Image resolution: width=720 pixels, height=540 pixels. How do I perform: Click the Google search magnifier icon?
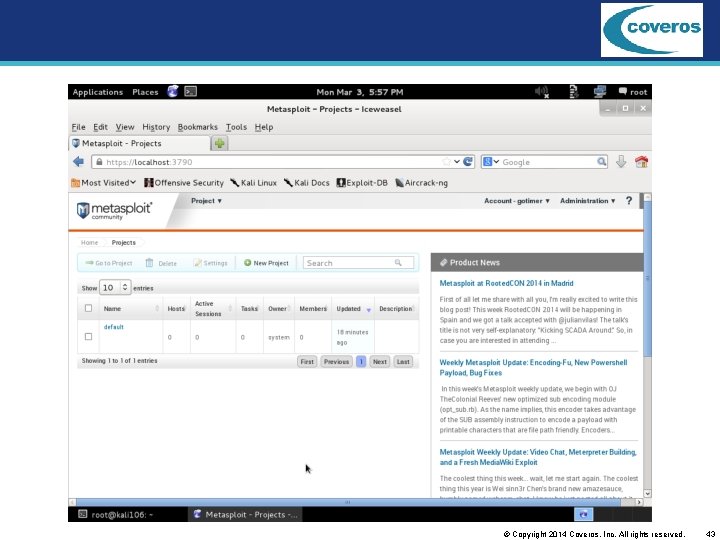(601, 162)
